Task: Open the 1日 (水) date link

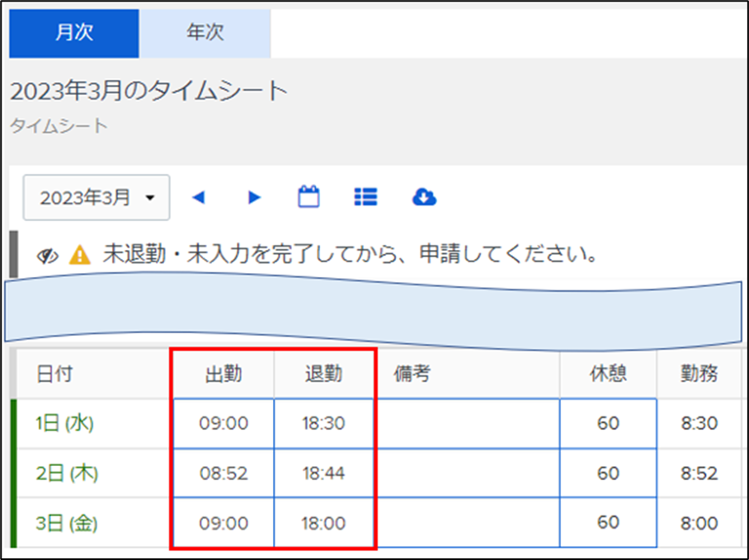Action: [65, 423]
